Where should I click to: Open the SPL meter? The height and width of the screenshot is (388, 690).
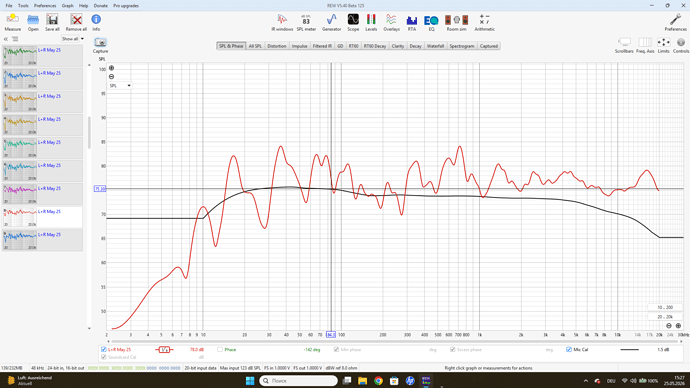pos(306,22)
